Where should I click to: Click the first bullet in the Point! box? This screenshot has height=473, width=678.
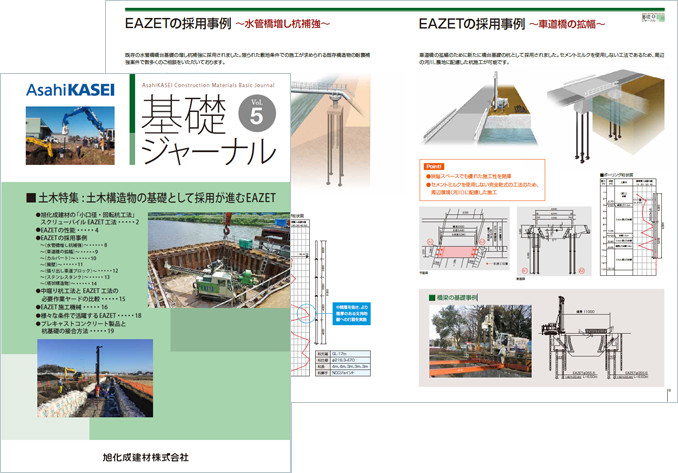tap(469, 176)
